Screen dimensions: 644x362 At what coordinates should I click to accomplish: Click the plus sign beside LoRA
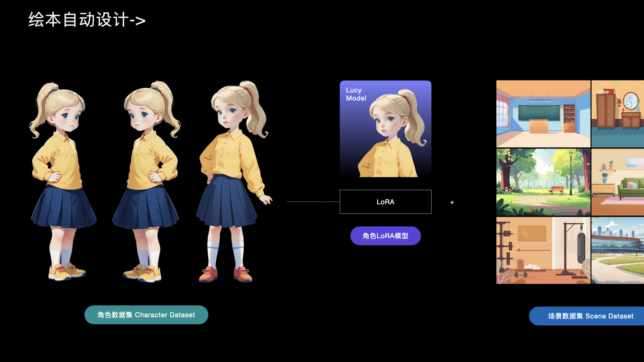452,202
